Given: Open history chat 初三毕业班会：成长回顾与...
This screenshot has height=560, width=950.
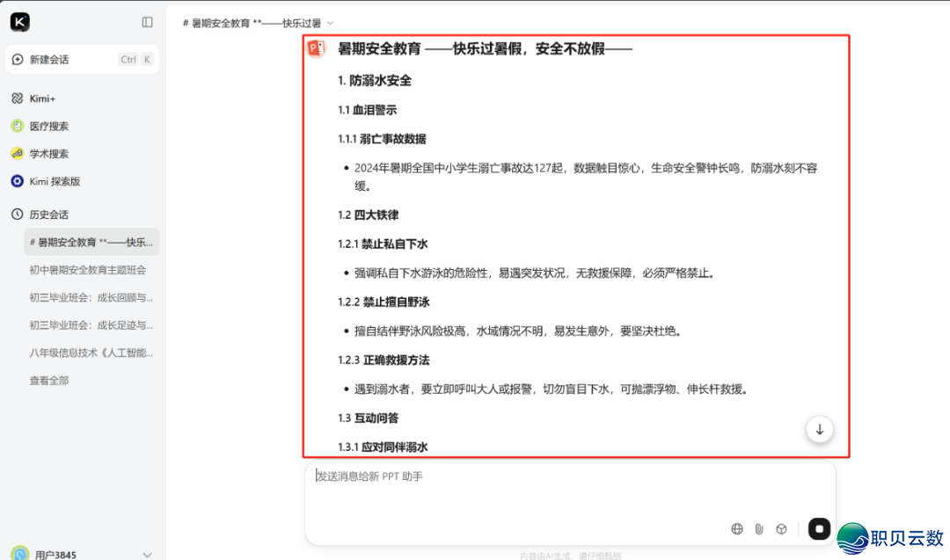Looking at the screenshot, I should [x=91, y=298].
